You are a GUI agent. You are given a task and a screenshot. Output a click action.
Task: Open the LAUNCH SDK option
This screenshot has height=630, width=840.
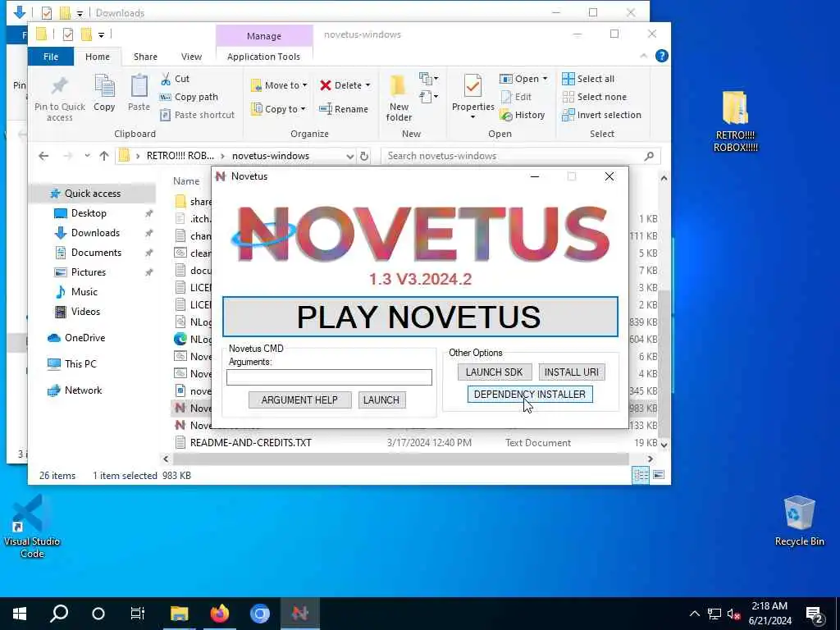[x=494, y=372]
